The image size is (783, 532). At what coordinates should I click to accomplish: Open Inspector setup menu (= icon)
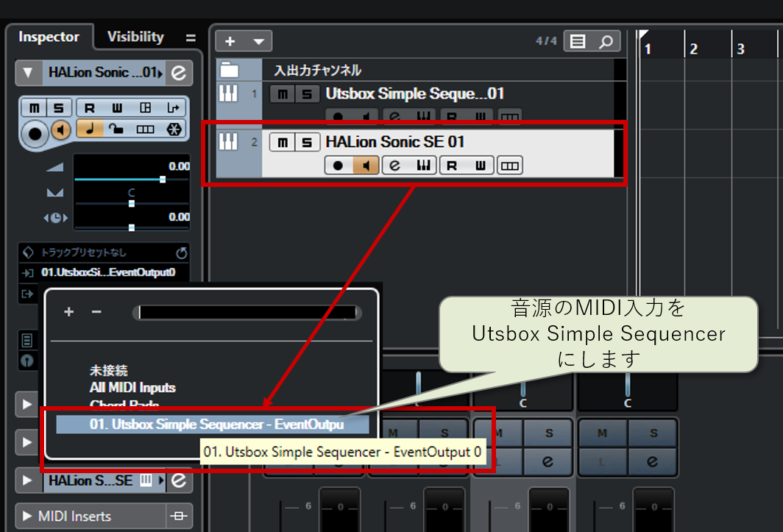point(191,38)
